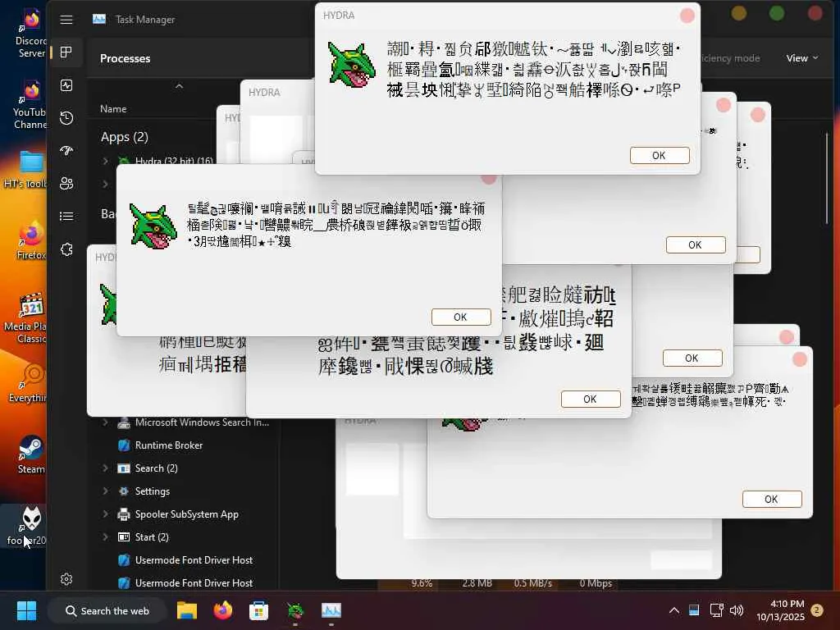Click the Efficiency mode button in Task Manager
Viewport: 840px width, 630px height.
point(730,58)
